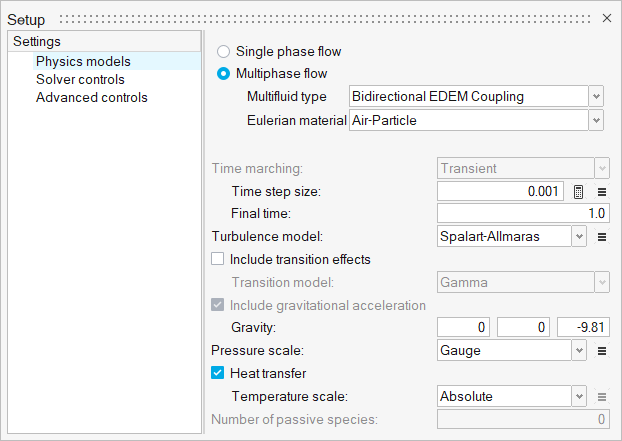Uncheck the Heat transfer checkbox
Screen dimensions: 622x441
click(x=218, y=374)
